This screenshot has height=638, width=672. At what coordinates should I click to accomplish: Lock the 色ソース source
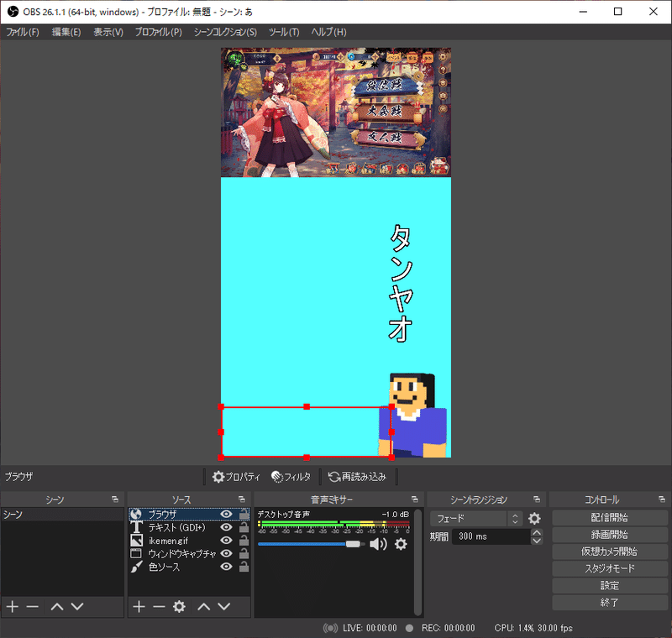244,567
